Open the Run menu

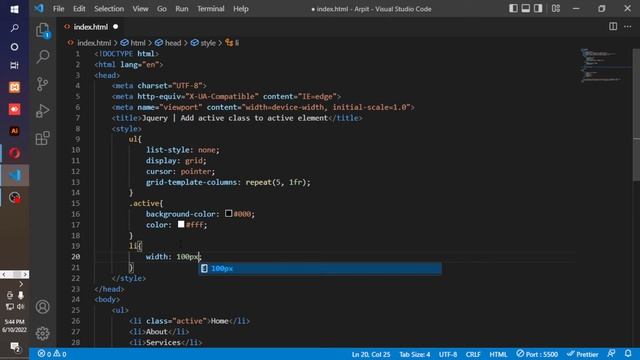point(182,9)
